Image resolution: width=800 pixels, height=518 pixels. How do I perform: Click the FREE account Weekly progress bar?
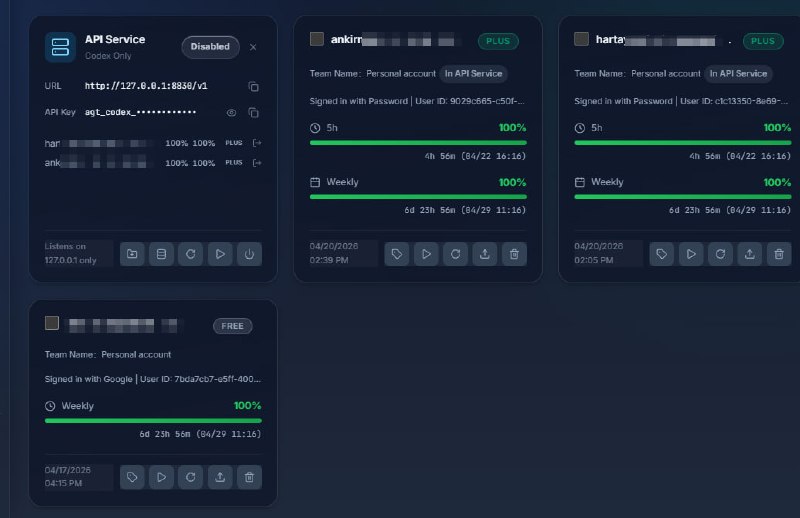click(x=153, y=421)
